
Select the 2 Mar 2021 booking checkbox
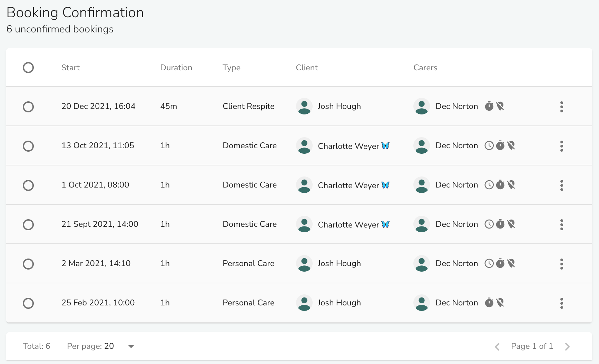pos(28,264)
